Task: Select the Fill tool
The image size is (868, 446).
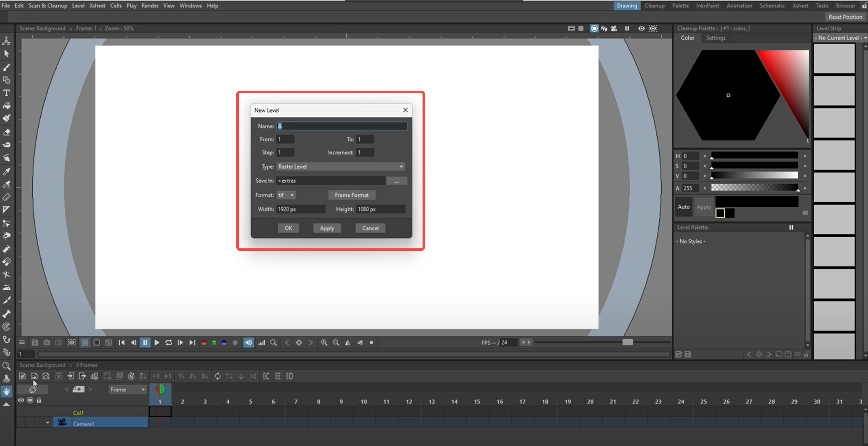Action: point(6,106)
